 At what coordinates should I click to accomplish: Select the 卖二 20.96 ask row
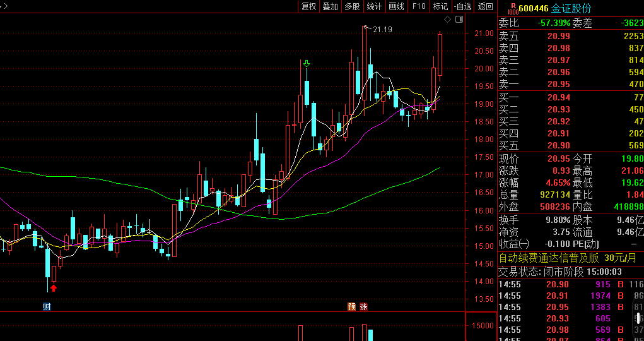tap(571, 73)
